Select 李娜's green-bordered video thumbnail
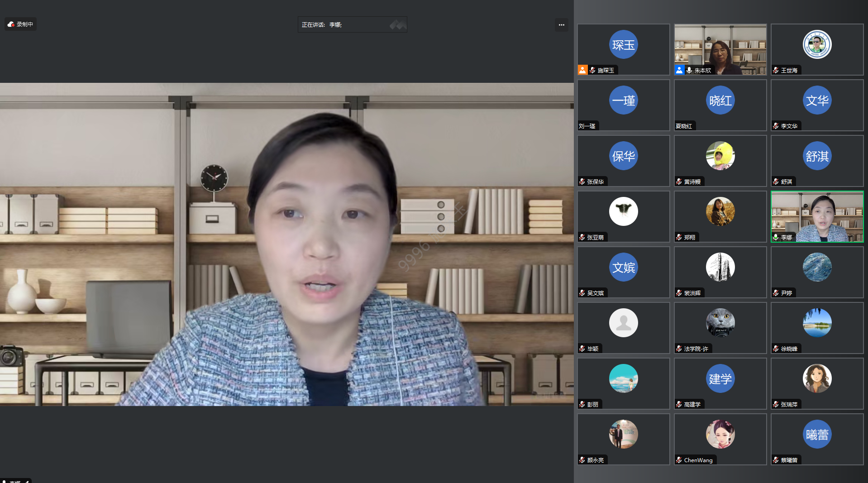Viewport: 868px width, 483px height. click(817, 216)
